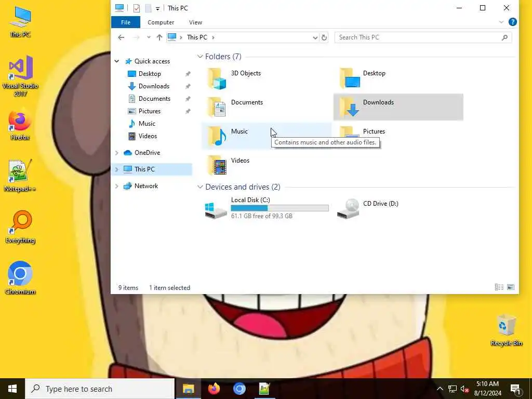Open the Computer ribbon tab

coord(161,22)
